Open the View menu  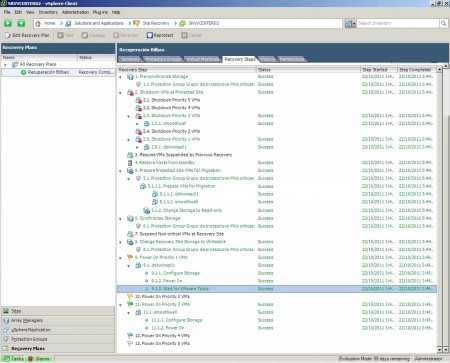(x=30, y=12)
